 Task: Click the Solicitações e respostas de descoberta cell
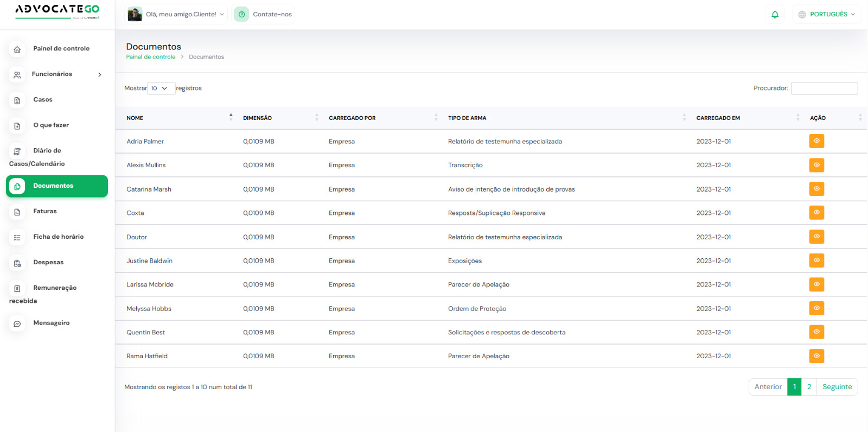tap(507, 333)
